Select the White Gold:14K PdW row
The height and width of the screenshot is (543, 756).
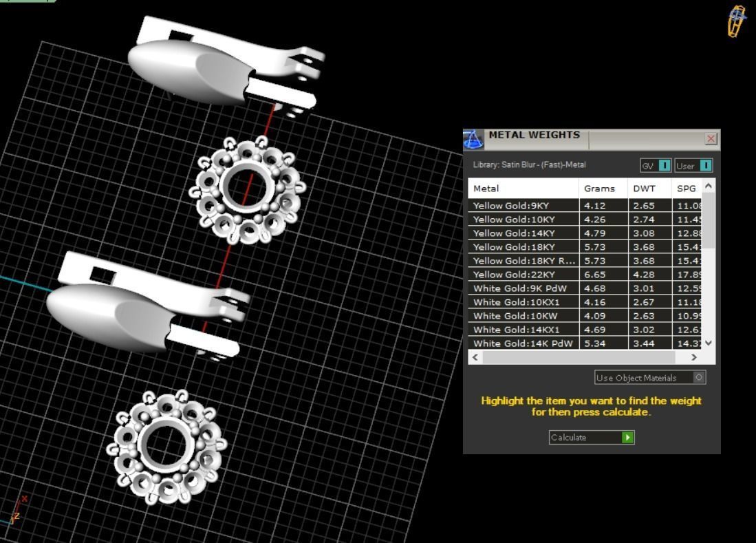click(584, 343)
